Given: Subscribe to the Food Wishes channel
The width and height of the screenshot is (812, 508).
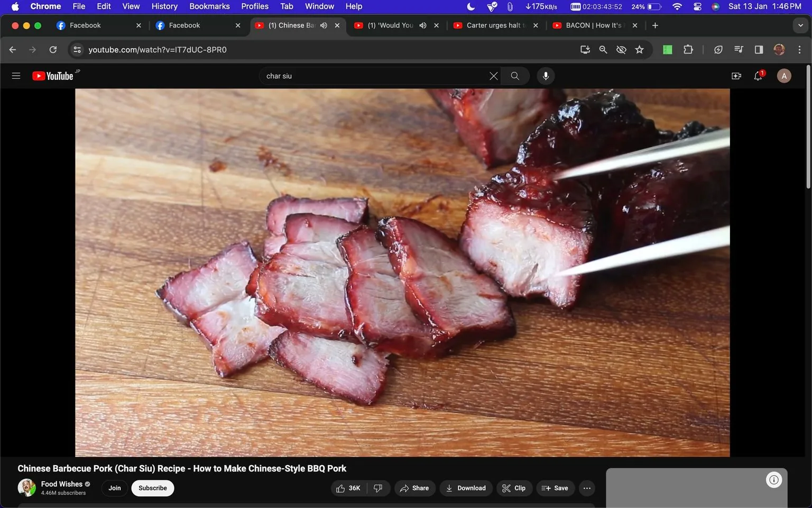Looking at the screenshot, I should tap(152, 488).
